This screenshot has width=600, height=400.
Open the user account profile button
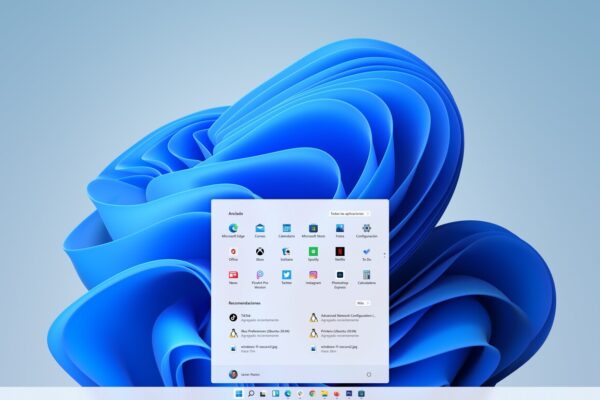245,374
